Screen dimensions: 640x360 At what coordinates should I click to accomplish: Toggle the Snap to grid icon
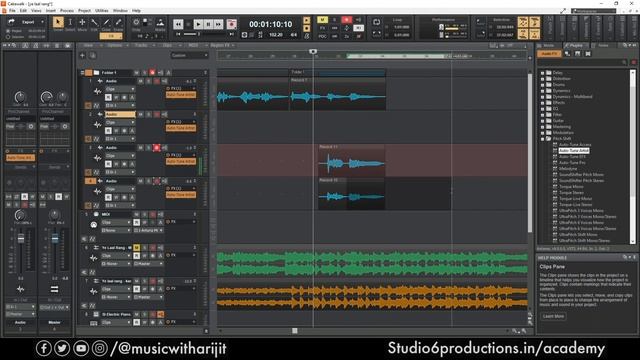(x=136, y=22)
